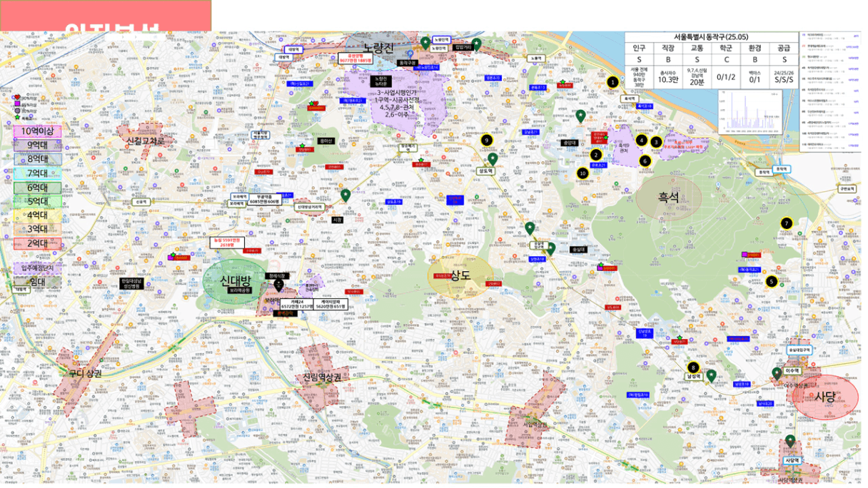The width and height of the screenshot is (868, 488).
Task: Click the 사당 area label
Action: coord(824,396)
